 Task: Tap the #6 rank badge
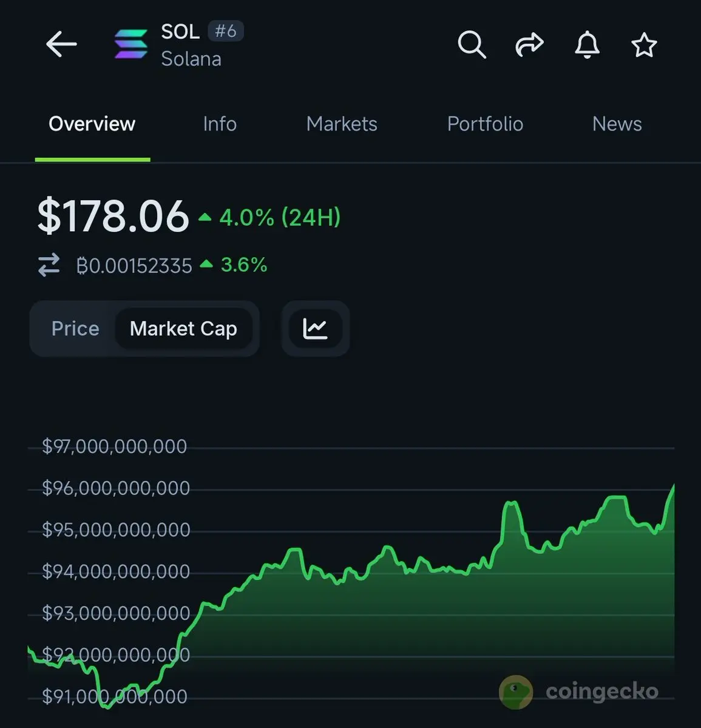(x=226, y=31)
